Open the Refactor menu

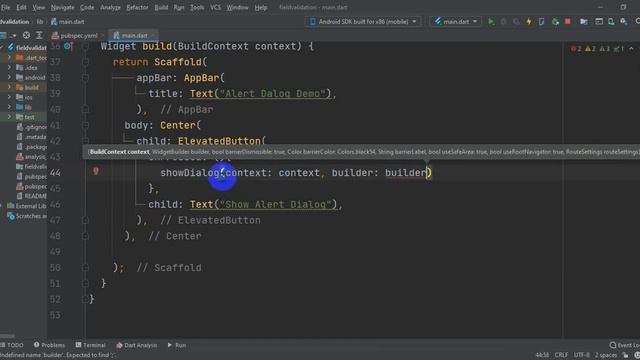137,7
